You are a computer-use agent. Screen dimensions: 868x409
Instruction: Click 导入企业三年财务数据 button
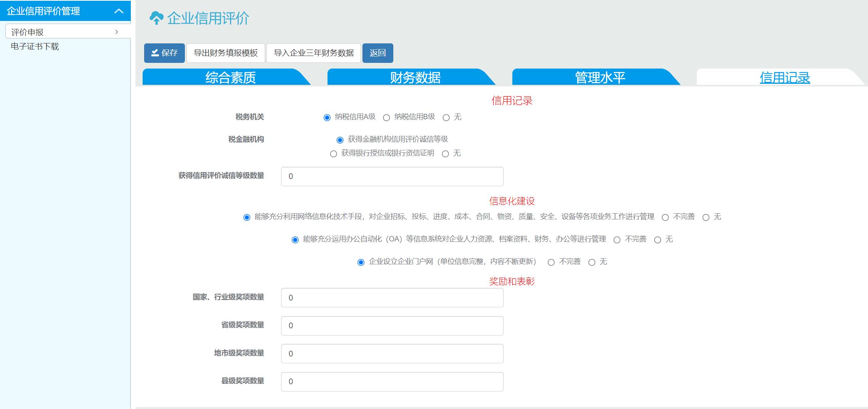click(313, 53)
